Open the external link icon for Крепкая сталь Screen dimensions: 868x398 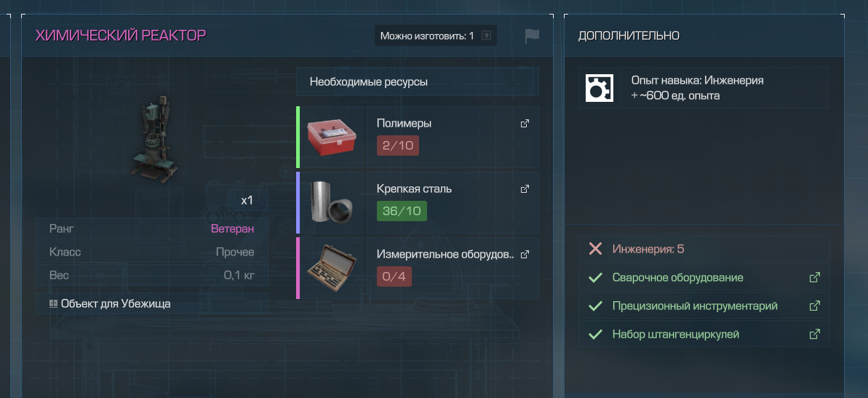pyautogui.click(x=525, y=188)
